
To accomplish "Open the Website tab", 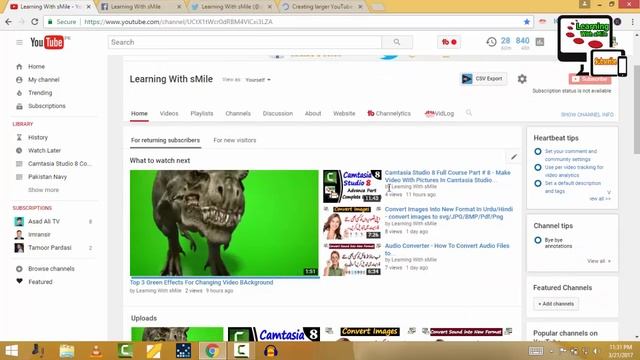I will coord(344,113).
